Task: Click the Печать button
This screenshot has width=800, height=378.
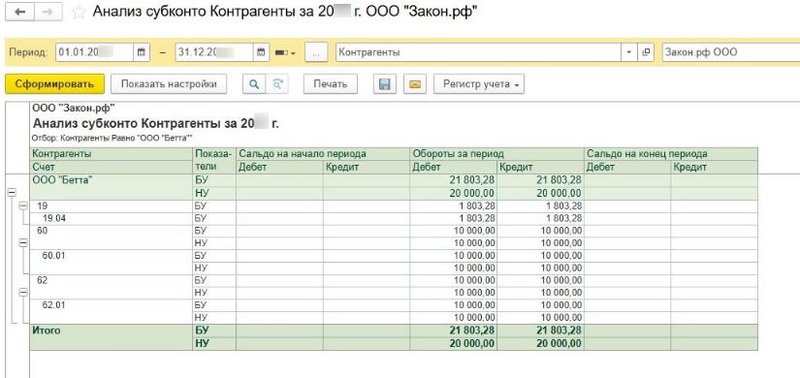Action: (x=330, y=84)
